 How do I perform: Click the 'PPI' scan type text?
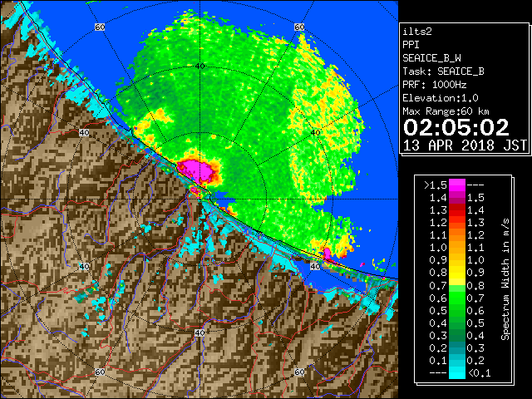coord(411,45)
